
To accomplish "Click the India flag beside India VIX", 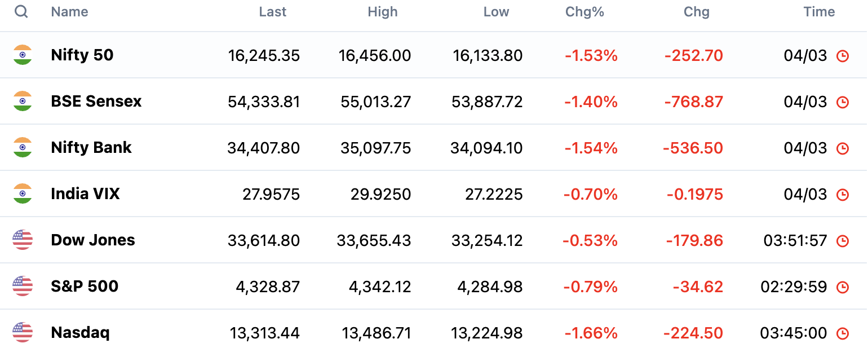I will pyautogui.click(x=23, y=193).
